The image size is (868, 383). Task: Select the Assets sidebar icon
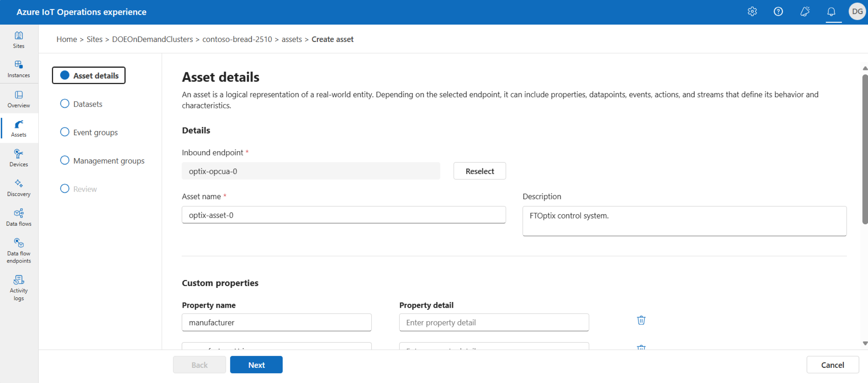click(19, 128)
